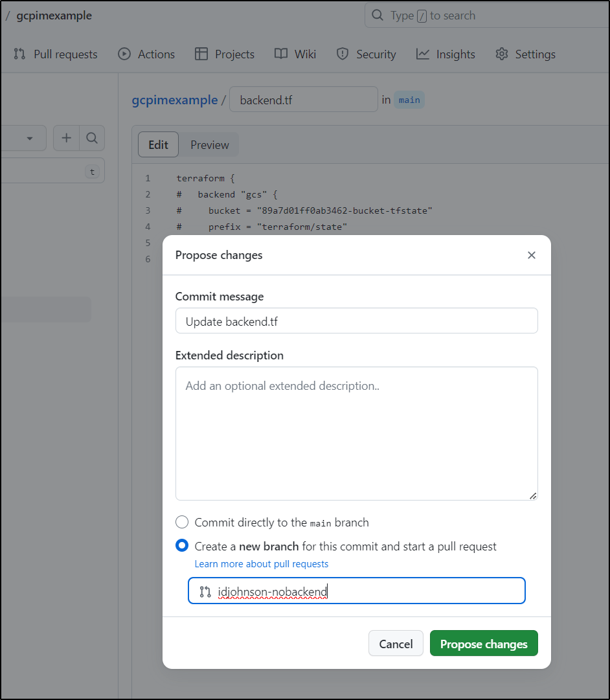Click the Projects table icon
Viewport: 610px width, 700px height.
pos(201,54)
